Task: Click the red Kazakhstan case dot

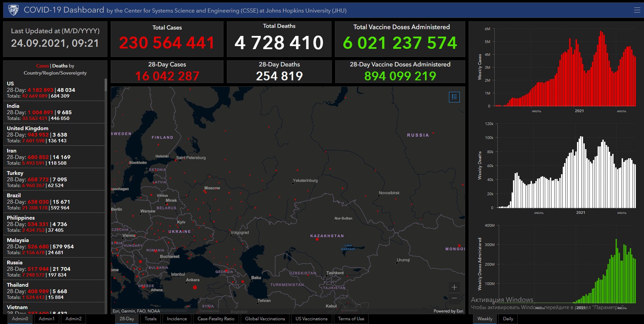Action: (317, 239)
